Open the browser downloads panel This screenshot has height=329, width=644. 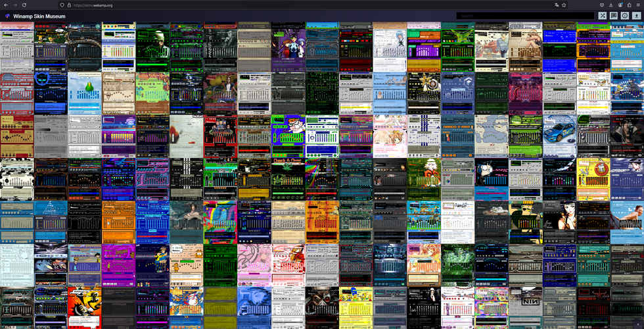coord(611,5)
